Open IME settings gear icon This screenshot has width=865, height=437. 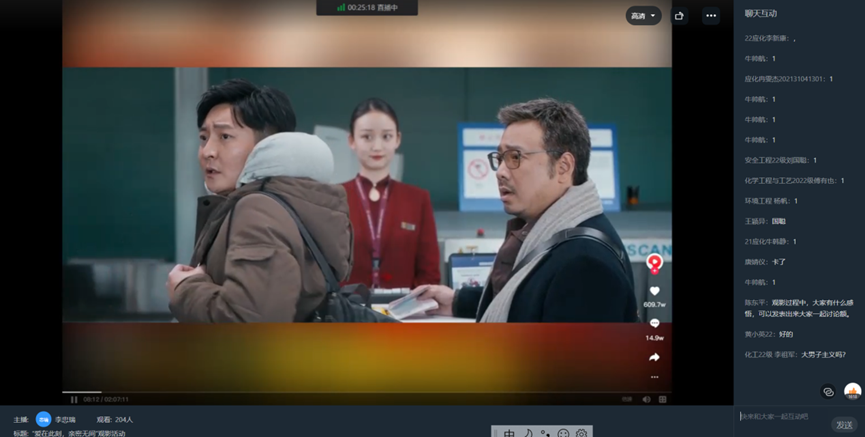[581, 433]
